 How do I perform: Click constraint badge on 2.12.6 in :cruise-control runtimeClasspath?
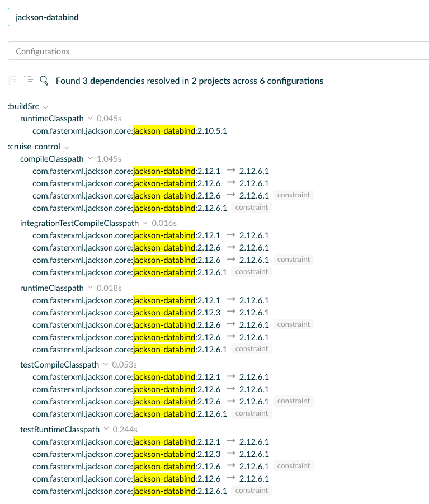(294, 324)
